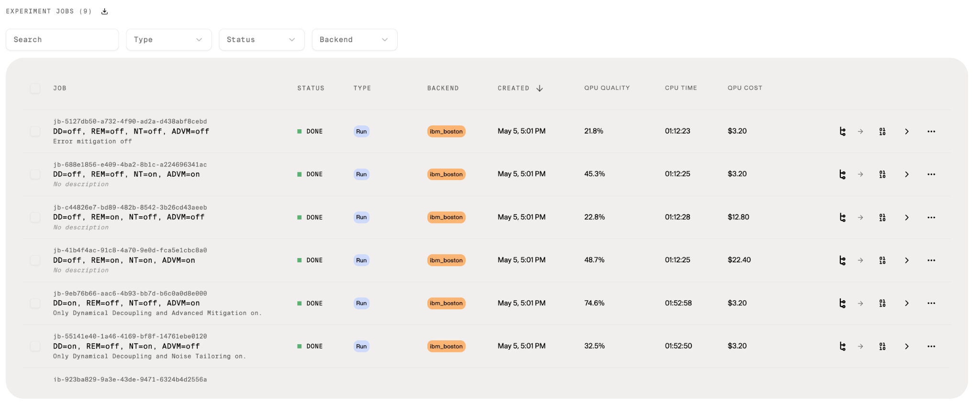Open the Type filter dropdown

[x=169, y=40]
